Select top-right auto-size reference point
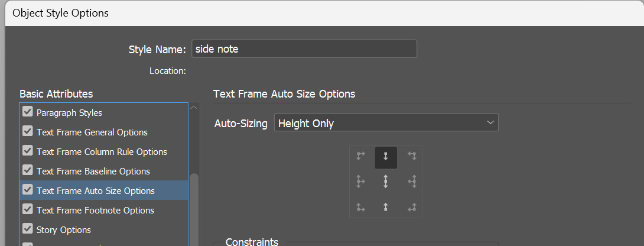The width and height of the screenshot is (644, 246). pos(412,156)
